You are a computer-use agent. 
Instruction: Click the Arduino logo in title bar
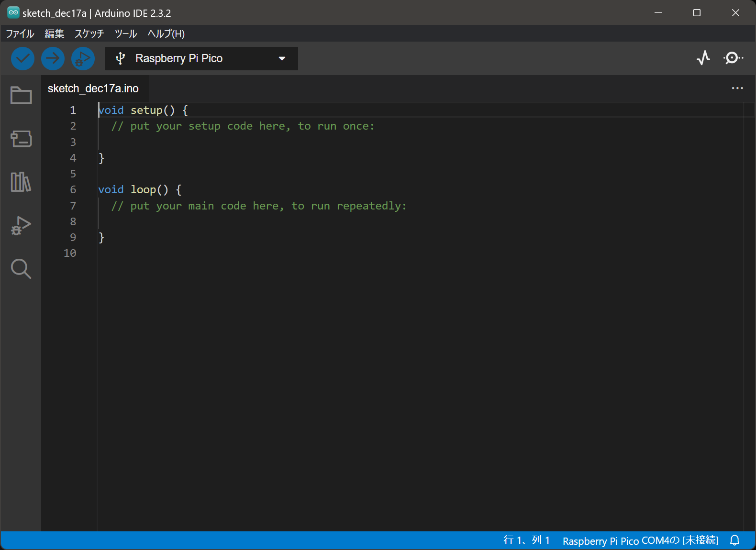pyautogui.click(x=13, y=13)
